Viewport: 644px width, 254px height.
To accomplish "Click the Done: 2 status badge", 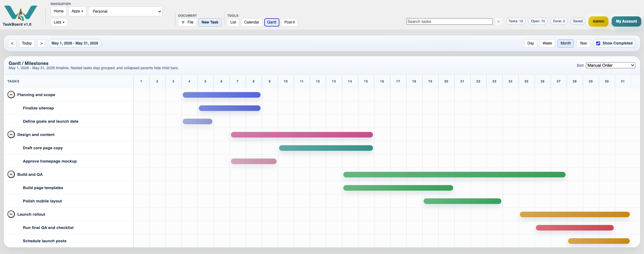I will tap(559, 21).
